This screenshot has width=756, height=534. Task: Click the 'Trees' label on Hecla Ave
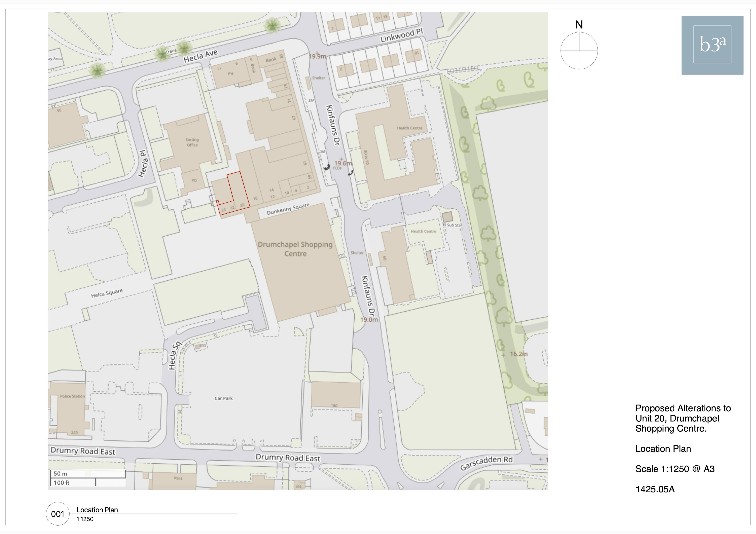point(171,51)
